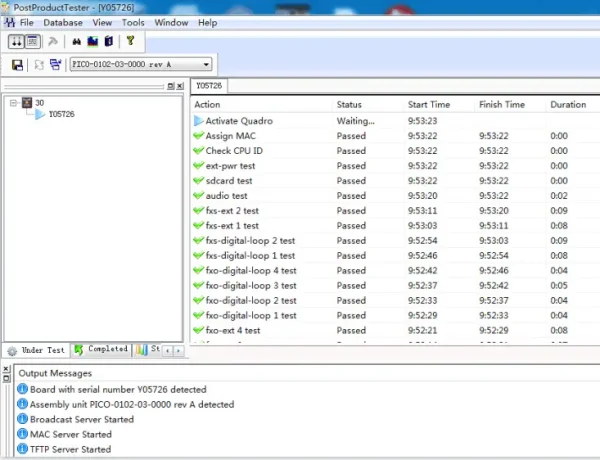The height and width of the screenshot is (460, 600).
Task: Close the left tree panel
Action: coord(180,86)
